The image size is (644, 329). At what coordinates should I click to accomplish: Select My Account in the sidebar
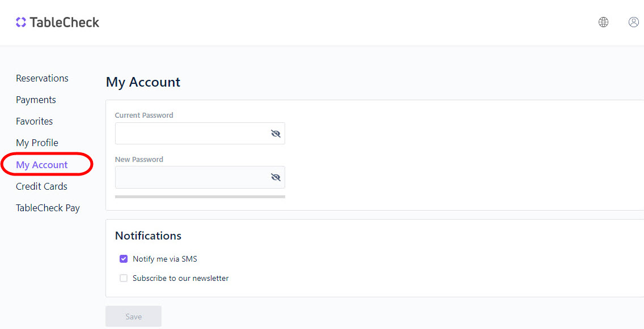click(42, 165)
